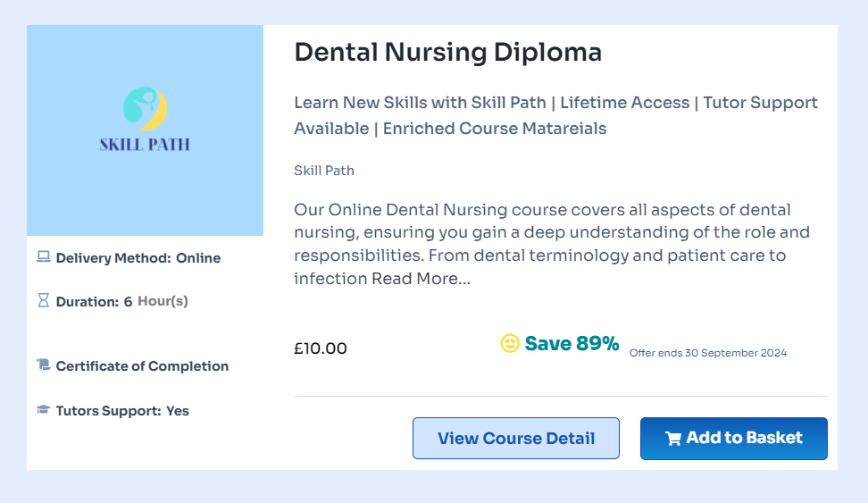The height and width of the screenshot is (503, 868).
Task: Click the certificate scroll icon
Action: coord(43,365)
